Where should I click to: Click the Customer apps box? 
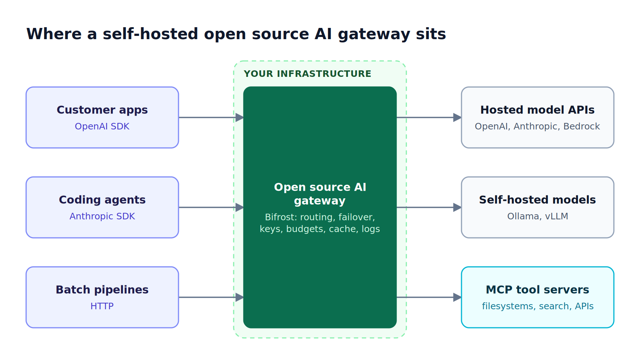tap(102, 117)
